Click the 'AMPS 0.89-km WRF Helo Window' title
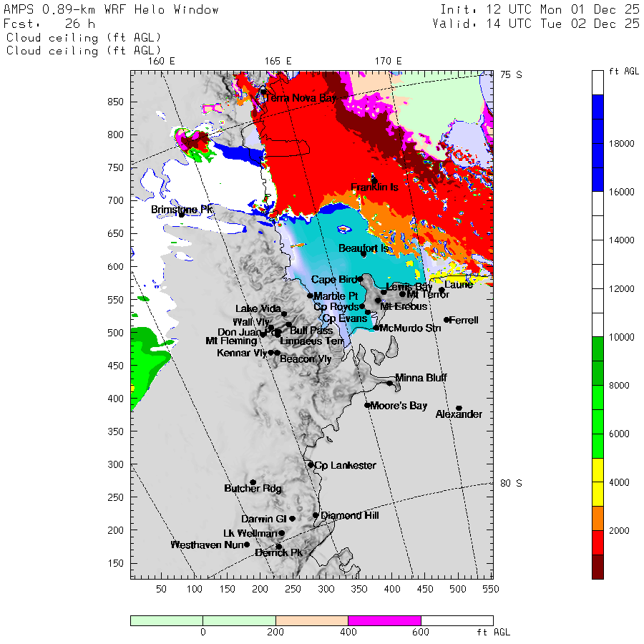This screenshot has width=644, height=644. point(111,10)
